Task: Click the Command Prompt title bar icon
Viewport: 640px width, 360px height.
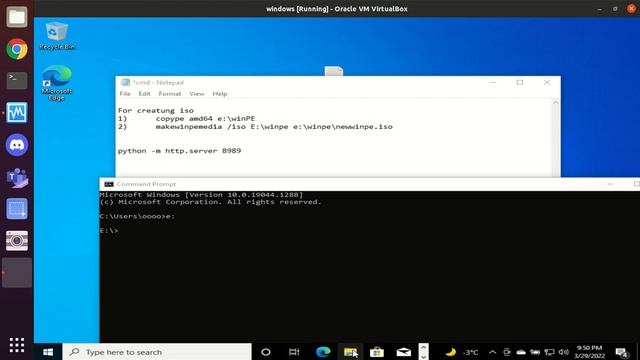Action: coord(109,184)
